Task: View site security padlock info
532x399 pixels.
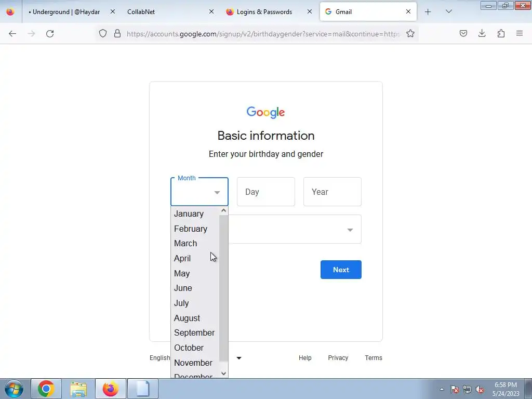Action: (117, 33)
